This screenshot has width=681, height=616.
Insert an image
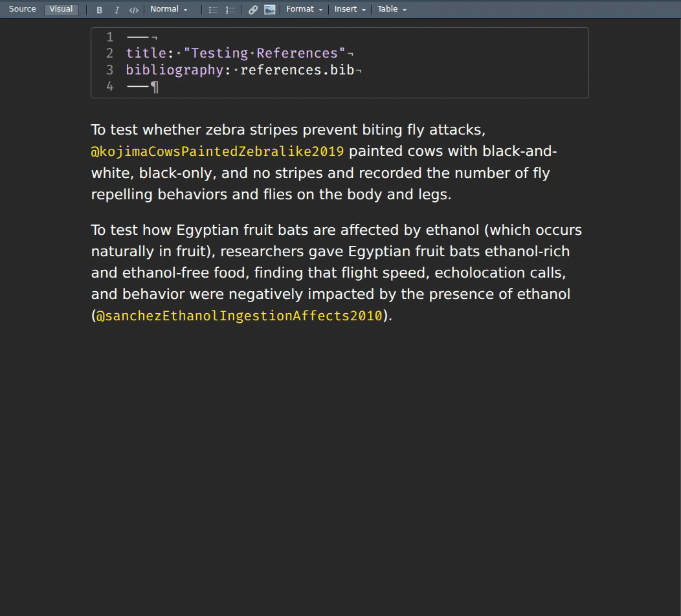269,9
